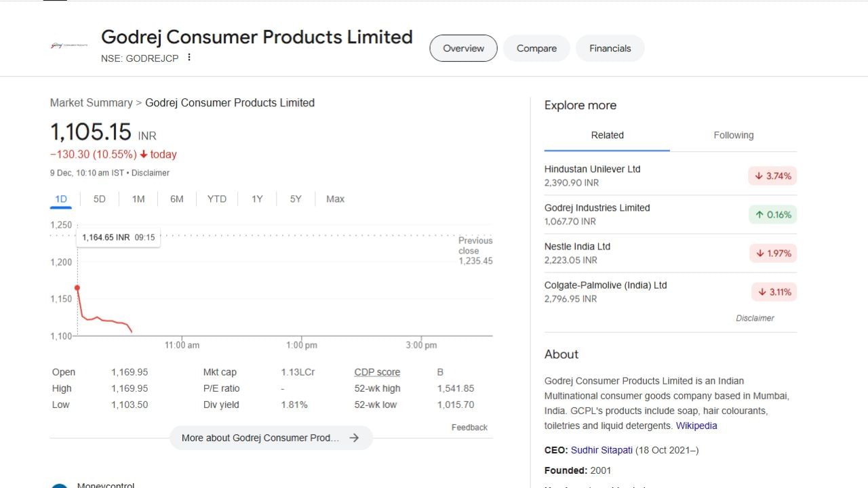
Task: Click the red down arrow beside today
Action: click(144, 155)
